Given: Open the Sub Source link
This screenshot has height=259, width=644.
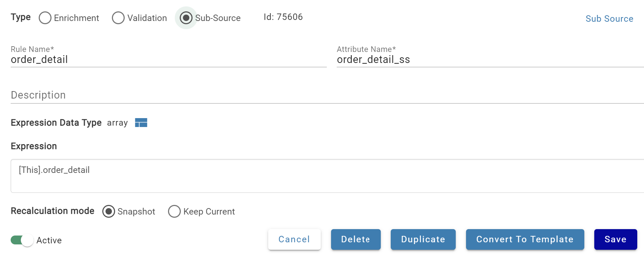Looking at the screenshot, I should [609, 18].
